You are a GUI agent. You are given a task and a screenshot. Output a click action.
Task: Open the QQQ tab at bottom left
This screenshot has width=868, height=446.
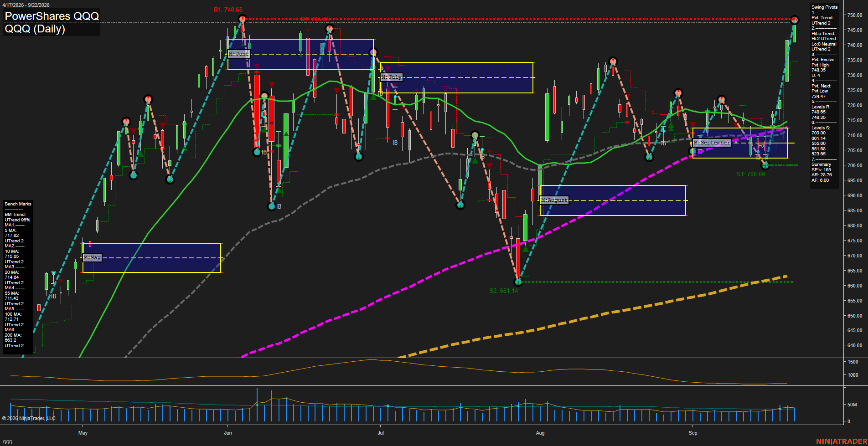(7, 441)
